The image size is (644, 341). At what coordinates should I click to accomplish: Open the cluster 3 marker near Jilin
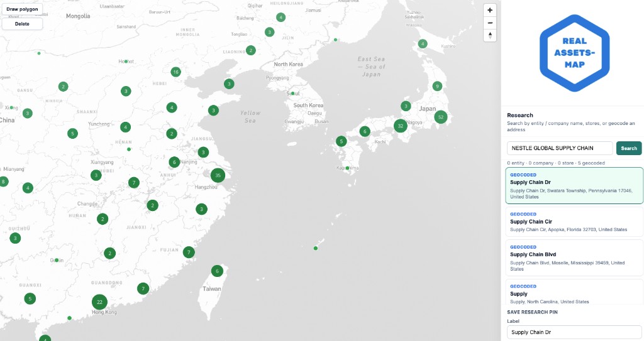tap(269, 32)
